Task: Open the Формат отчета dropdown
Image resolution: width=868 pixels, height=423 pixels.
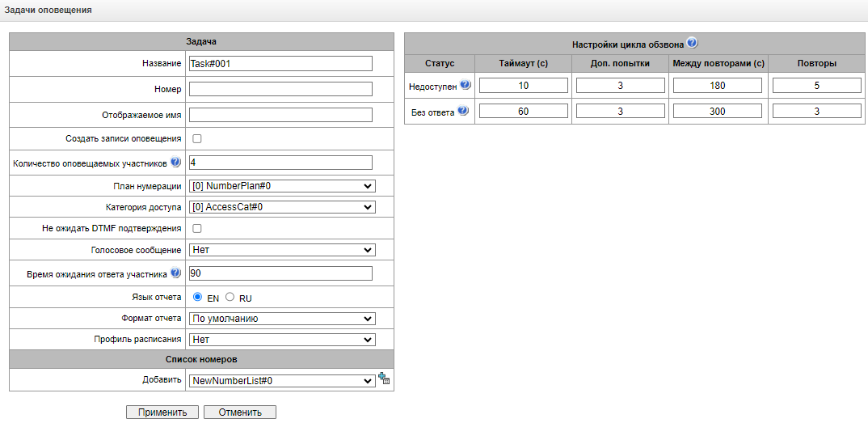Action: pyautogui.click(x=281, y=318)
